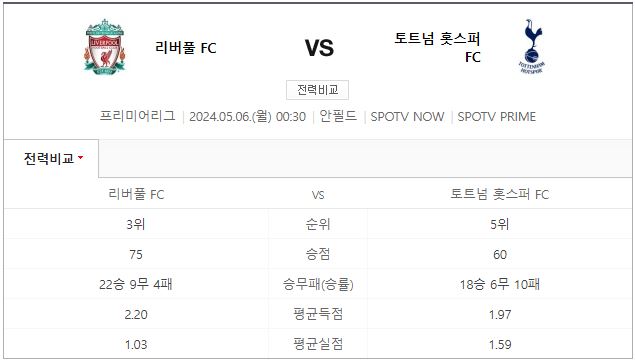Click 토트넘 홋스퍼 FC in the table header
Image resolution: width=635 pixels, height=361 pixels.
pyautogui.click(x=499, y=194)
